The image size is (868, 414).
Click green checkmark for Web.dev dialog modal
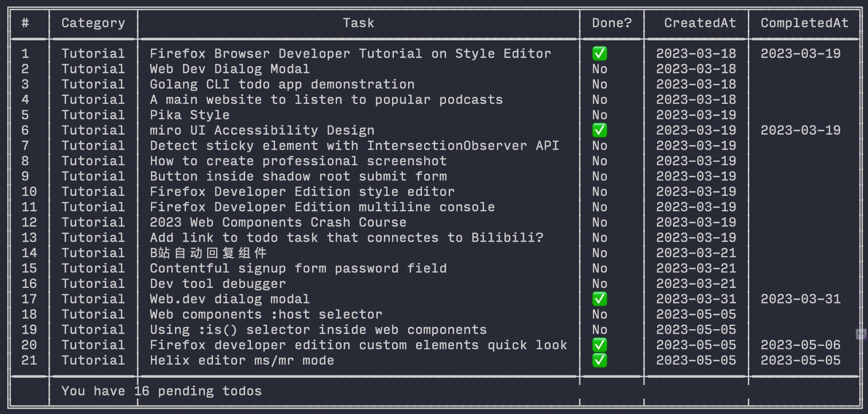click(599, 299)
